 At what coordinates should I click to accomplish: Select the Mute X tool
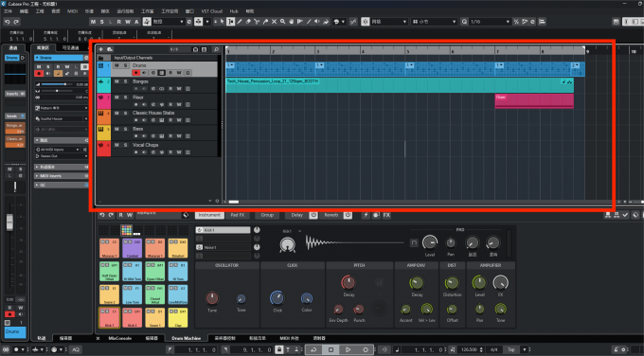[274, 22]
